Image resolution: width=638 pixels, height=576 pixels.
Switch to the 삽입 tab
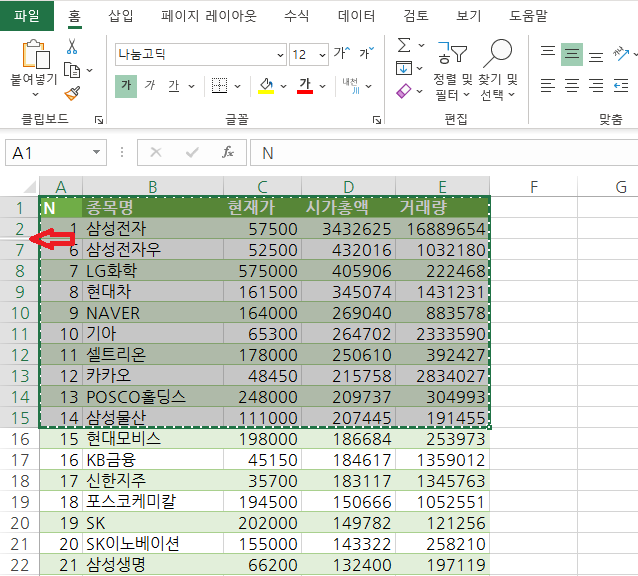coord(121,16)
